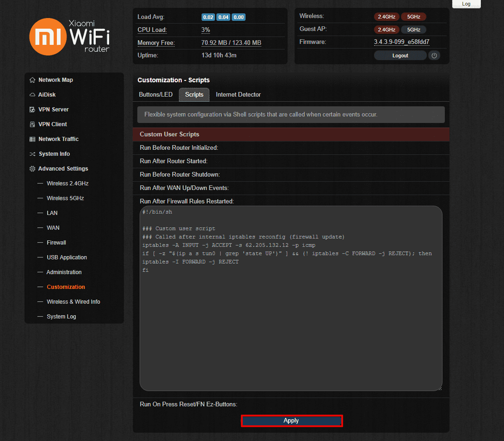Disable the 5GHz wireless radio
Screen dimensions: 504x441
(x=413, y=16)
